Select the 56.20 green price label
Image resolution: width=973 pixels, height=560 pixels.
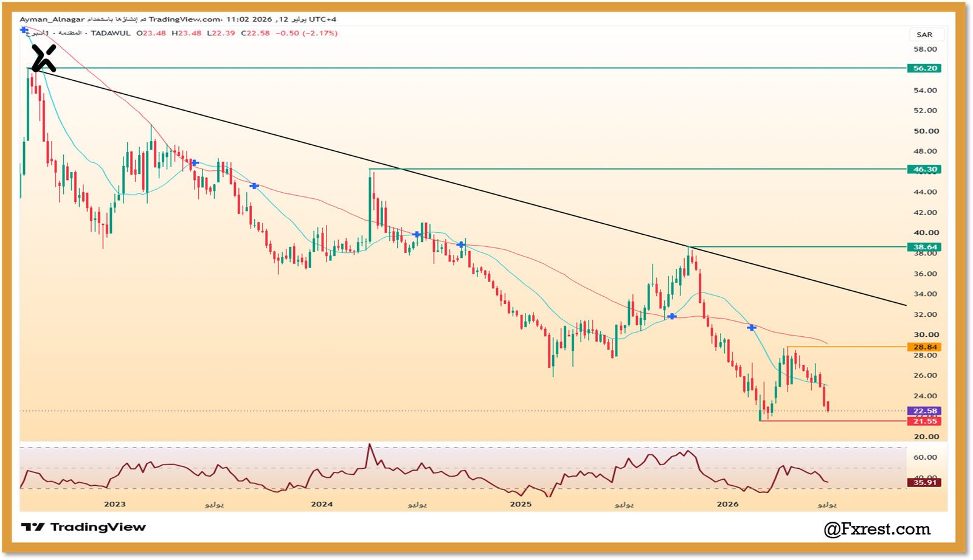pyautogui.click(x=924, y=68)
